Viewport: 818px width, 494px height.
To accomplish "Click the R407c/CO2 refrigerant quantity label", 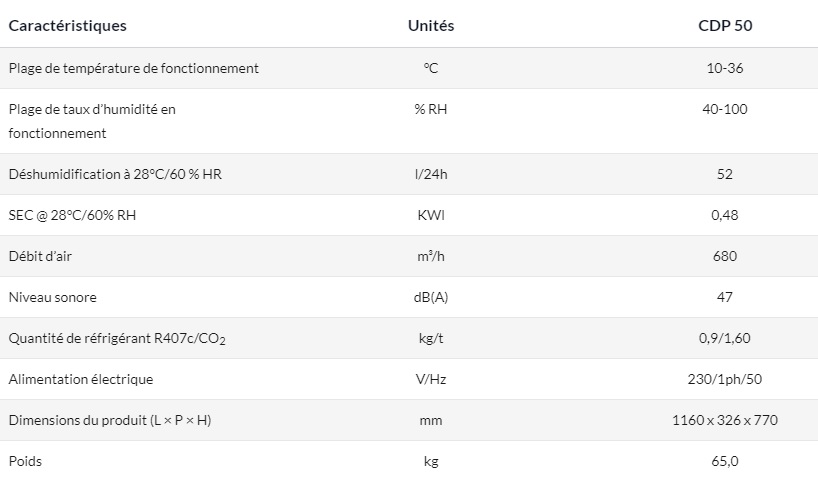I will 117,339.
